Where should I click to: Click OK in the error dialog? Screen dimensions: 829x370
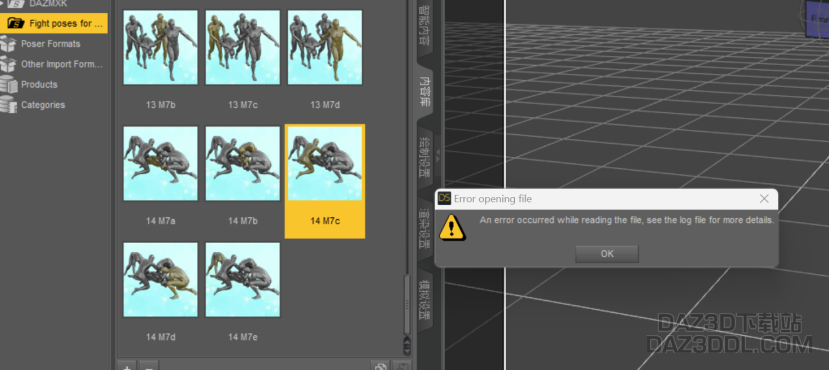pos(607,254)
